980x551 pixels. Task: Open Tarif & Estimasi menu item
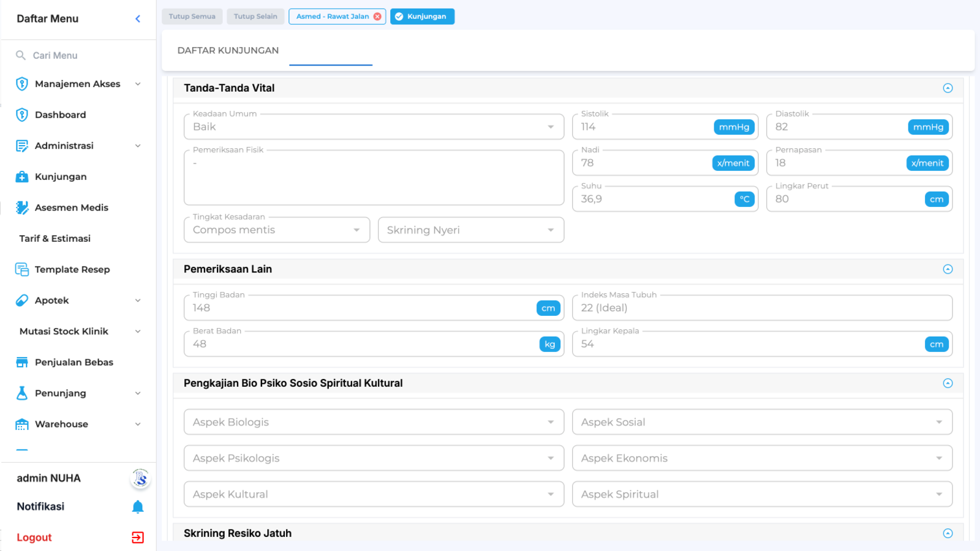[x=55, y=238]
